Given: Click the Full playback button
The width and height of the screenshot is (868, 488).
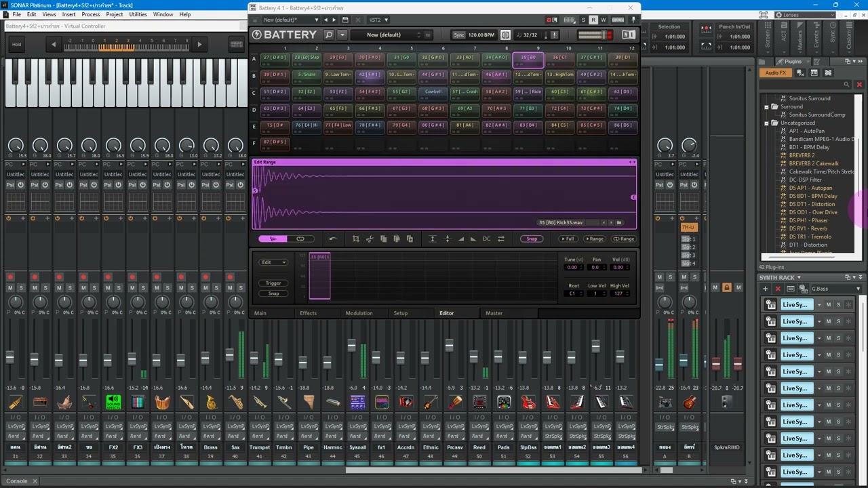Looking at the screenshot, I should 568,239.
